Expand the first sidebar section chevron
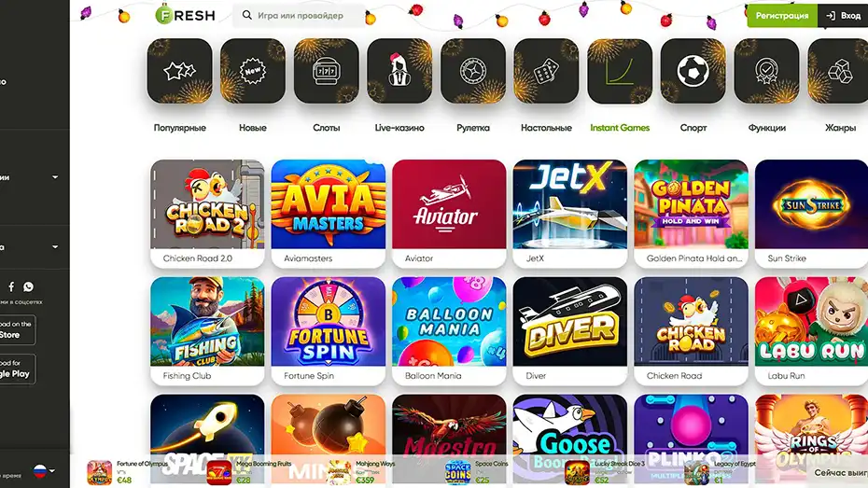 pyautogui.click(x=55, y=177)
